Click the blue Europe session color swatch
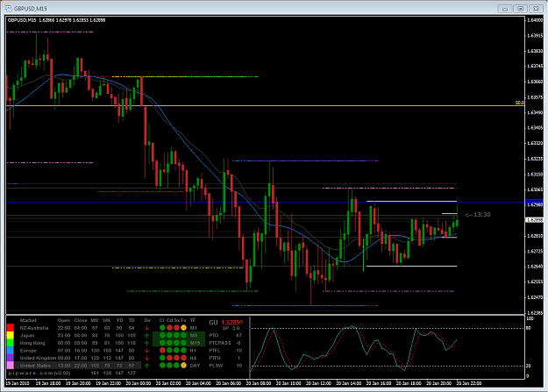548x392 pixels. point(11,351)
